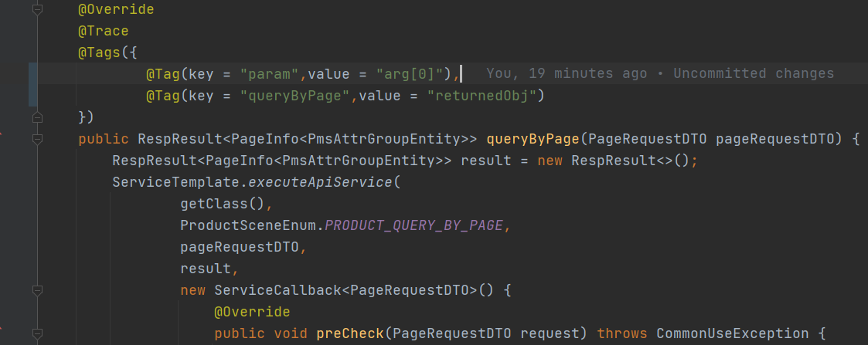Click the public keyword before RespResult
868x345 pixels.
(103, 140)
